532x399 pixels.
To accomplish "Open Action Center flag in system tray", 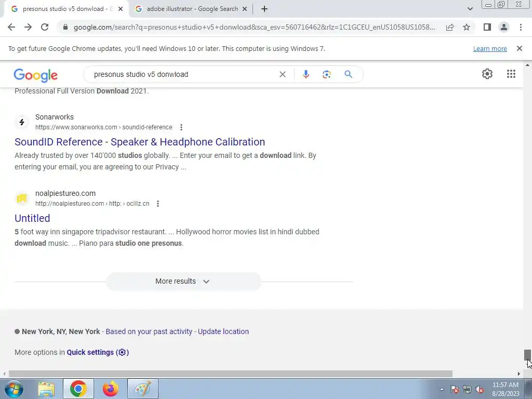I will tap(455, 390).
